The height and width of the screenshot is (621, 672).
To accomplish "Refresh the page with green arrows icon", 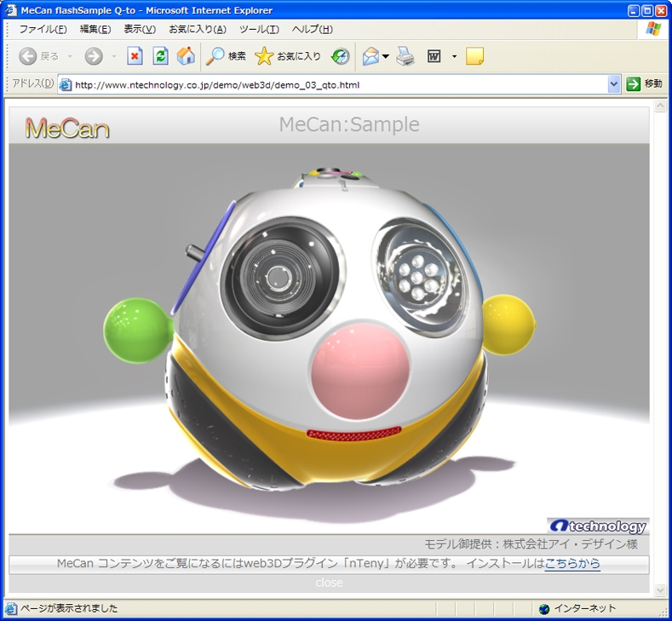I will pyautogui.click(x=160, y=56).
